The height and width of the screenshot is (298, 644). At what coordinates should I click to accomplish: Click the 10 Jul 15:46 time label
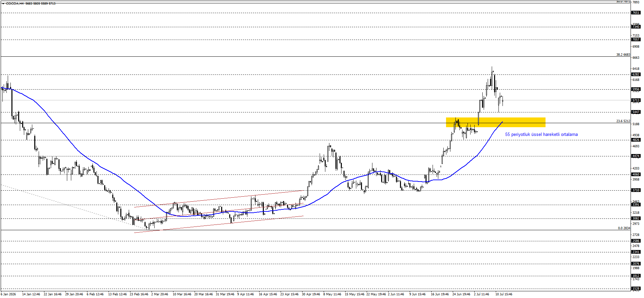click(504, 294)
